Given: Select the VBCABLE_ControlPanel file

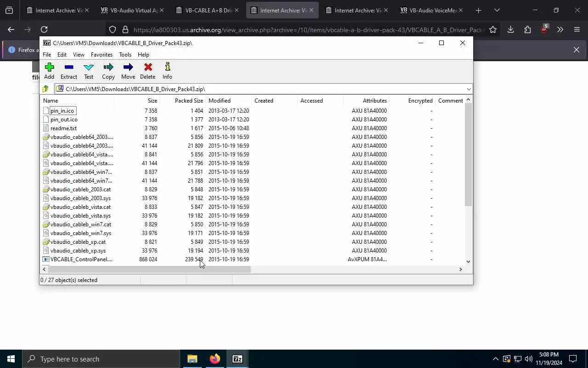Looking at the screenshot, I should 81,259.
